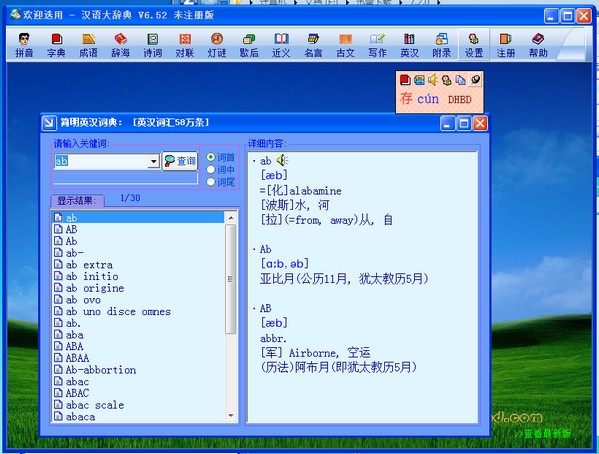Select result entry ABAA
The image size is (599, 454).
(x=77, y=358)
